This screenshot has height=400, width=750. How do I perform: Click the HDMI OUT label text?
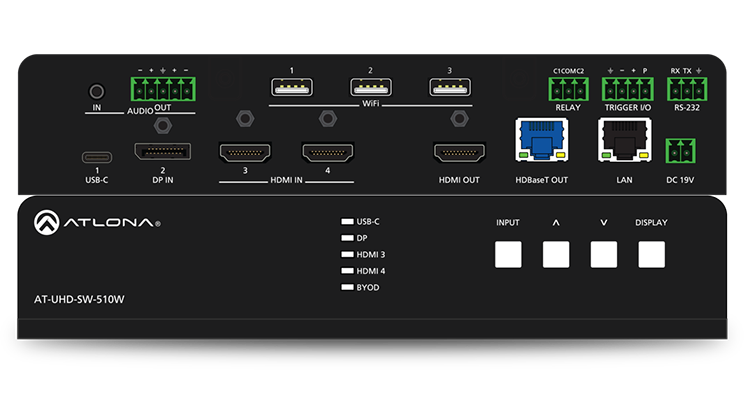coord(459,180)
